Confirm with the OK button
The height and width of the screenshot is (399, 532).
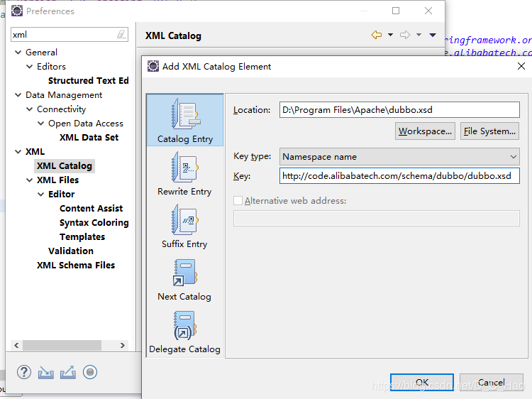(x=422, y=383)
